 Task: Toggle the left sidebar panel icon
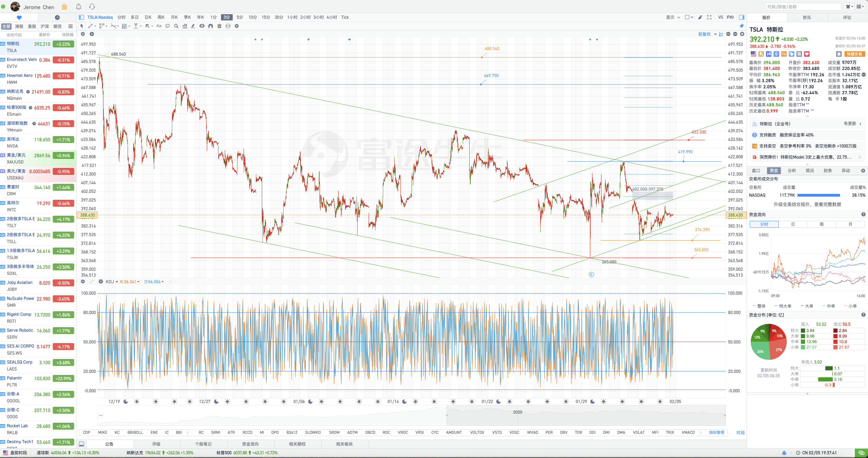81,17
